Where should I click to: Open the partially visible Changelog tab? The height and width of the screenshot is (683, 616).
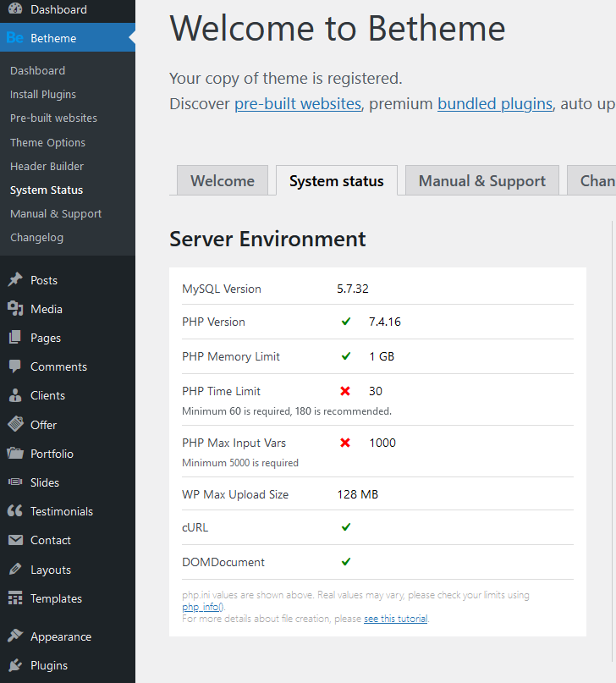(x=591, y=180)
